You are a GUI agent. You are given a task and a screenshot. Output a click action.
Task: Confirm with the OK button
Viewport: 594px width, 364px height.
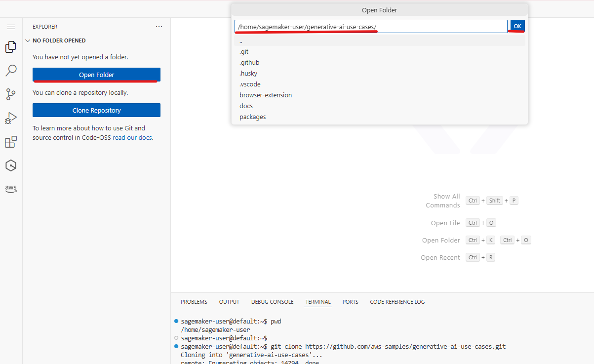[517, 26]
